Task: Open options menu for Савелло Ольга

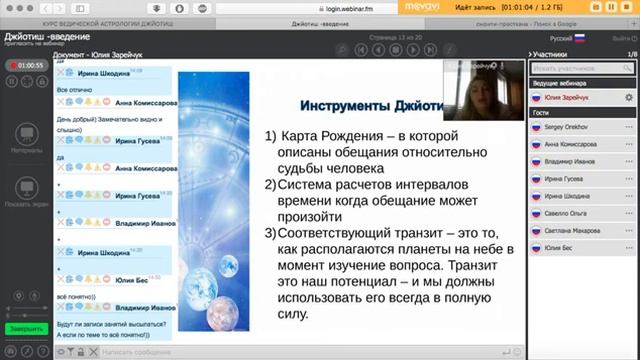Action: (629, 213)
